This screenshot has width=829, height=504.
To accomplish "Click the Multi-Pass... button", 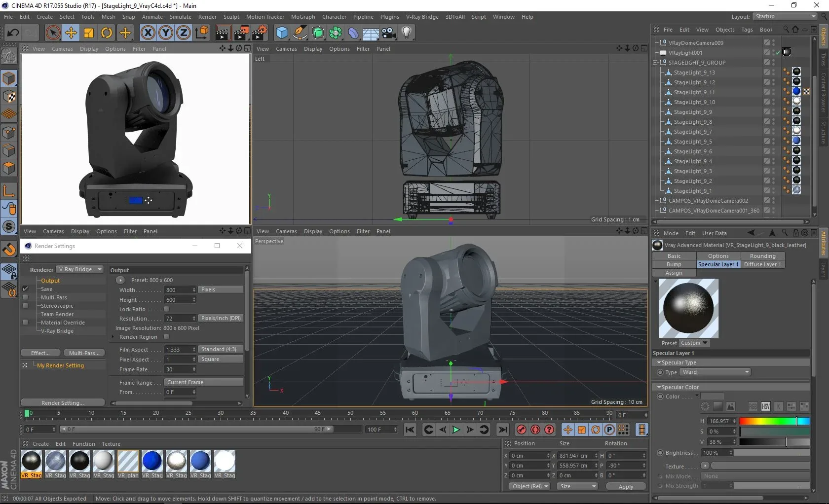I will coord(84,353).
